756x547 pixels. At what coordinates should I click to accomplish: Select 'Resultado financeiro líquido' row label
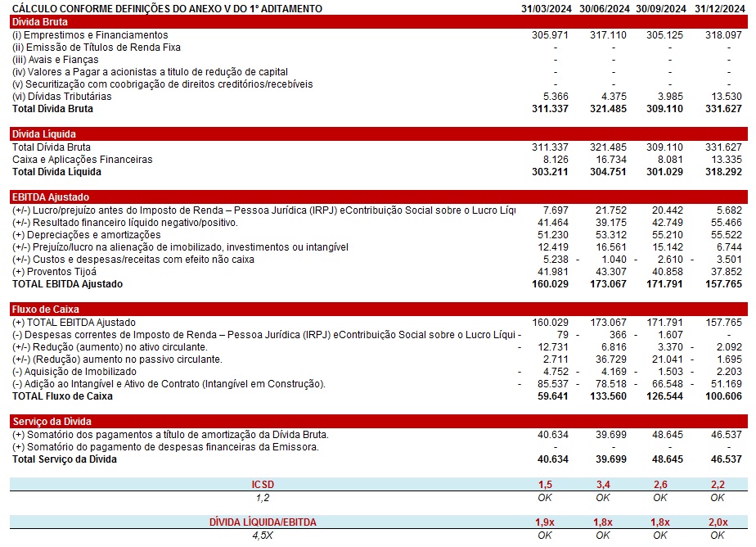point(125,223)
